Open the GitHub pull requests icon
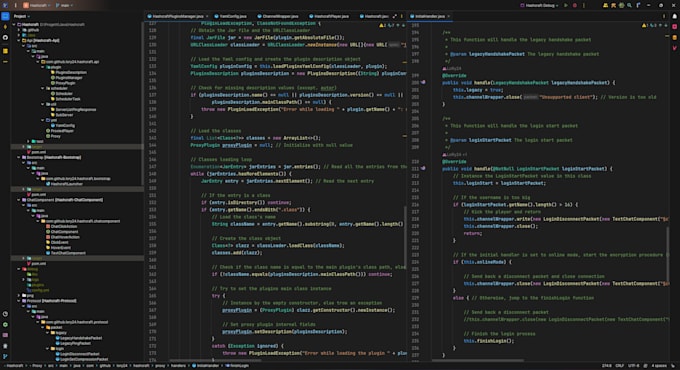680x370 pixels. [x=5, y=38]
